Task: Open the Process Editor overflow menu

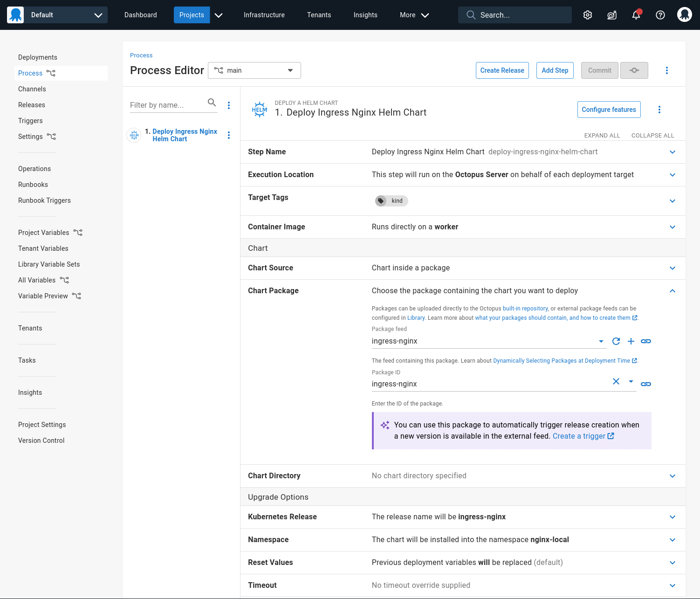Action: (667, 70)
